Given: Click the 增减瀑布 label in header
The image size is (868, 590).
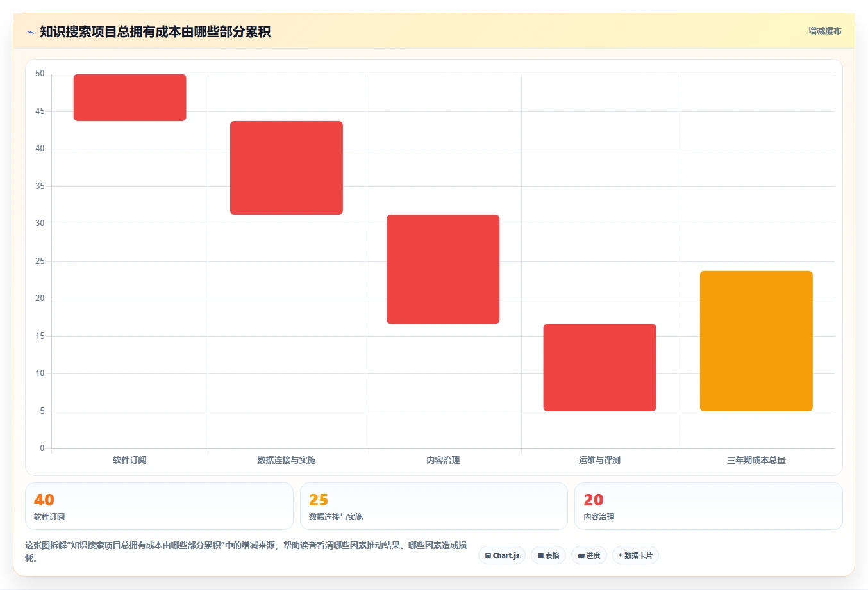Looking at the screenshot, I should tap(824, 31).
